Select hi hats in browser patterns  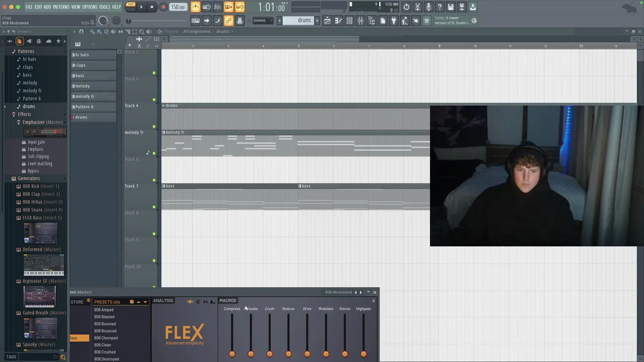(29, 59)
